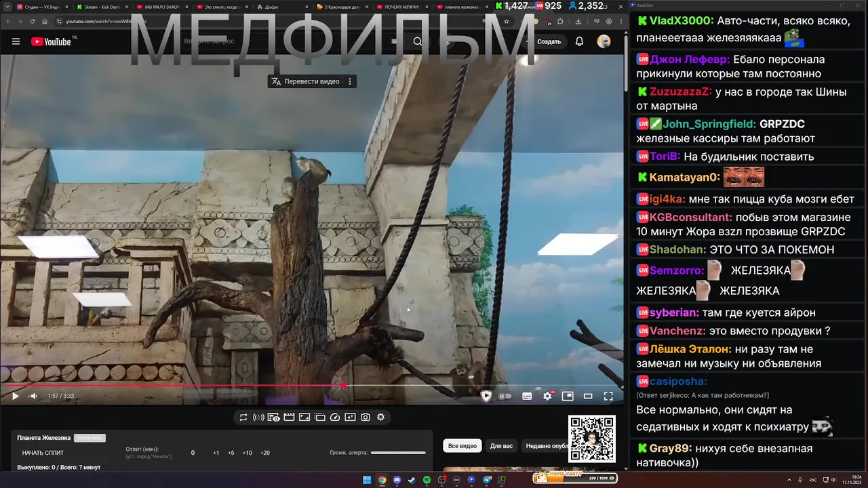Viewport: 868px width, 488px height.
Task: Toggle the autoplay switch in player
Action: pos(505,396)
